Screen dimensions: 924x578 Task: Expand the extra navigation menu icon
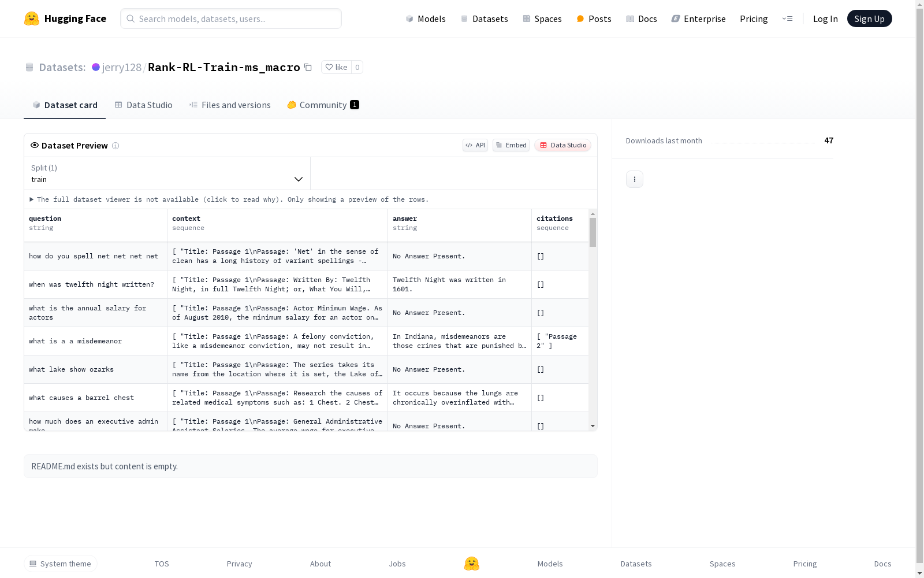(x=788, y=18)
